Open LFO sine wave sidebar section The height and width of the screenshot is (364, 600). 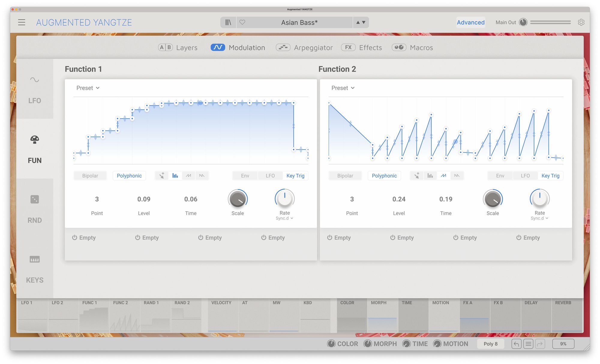(x=35, y=89)
